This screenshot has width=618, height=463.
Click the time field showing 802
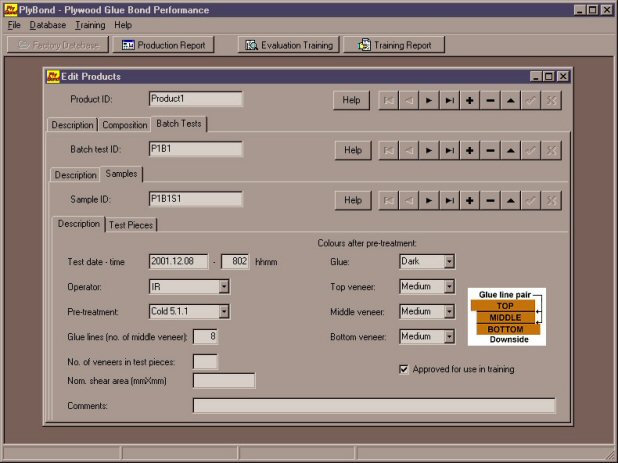tap(235, 261)
